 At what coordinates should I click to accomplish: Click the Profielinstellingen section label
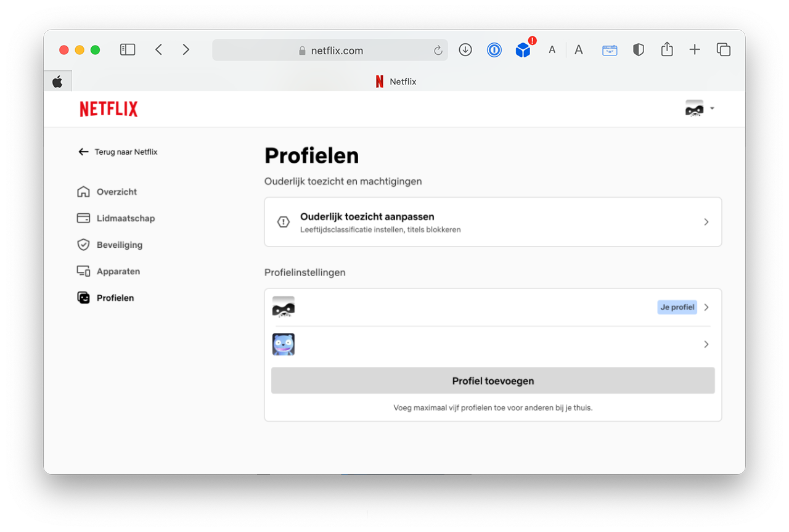click(x=305, y=272)
